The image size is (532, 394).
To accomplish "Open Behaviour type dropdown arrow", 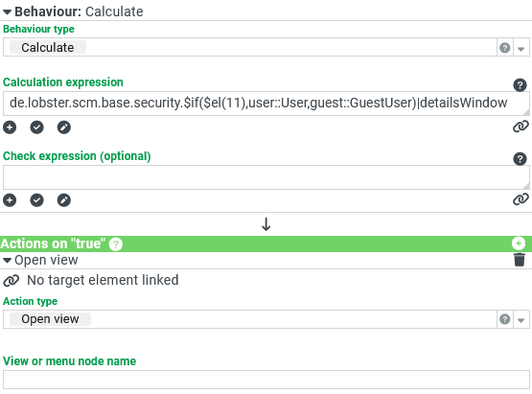I will tap(521, 48).
